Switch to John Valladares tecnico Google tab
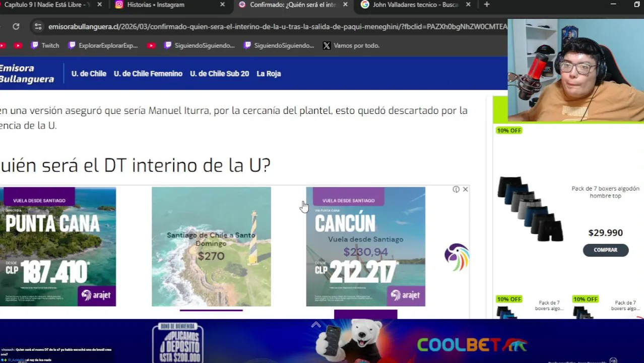This screenshot has width=644, height=363. 416,5
